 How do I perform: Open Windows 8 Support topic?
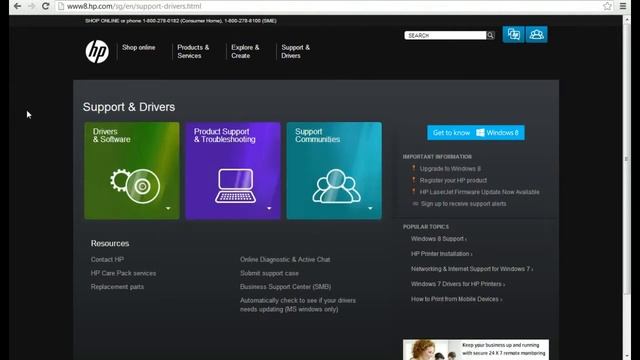coord(438,239)
